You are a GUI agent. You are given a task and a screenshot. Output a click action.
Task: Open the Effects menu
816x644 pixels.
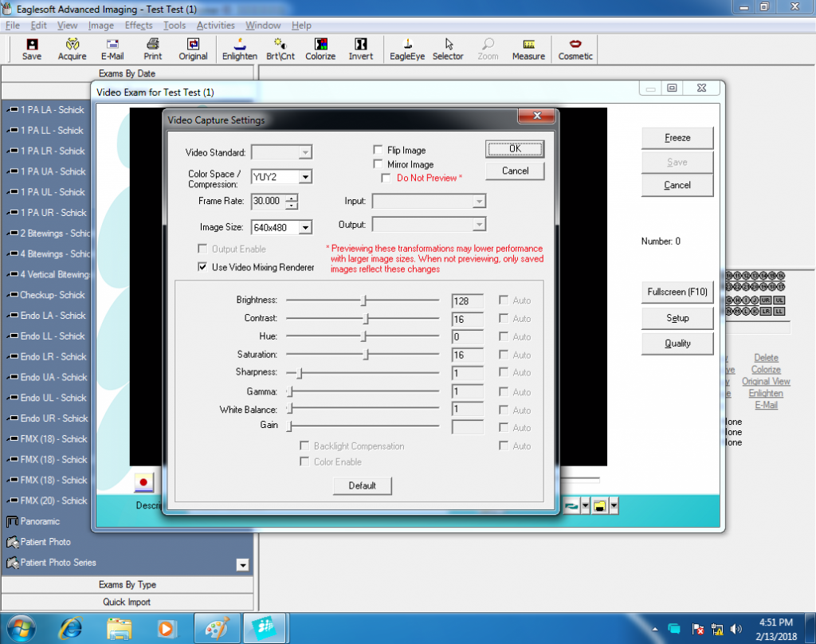(x=139, y=26)
